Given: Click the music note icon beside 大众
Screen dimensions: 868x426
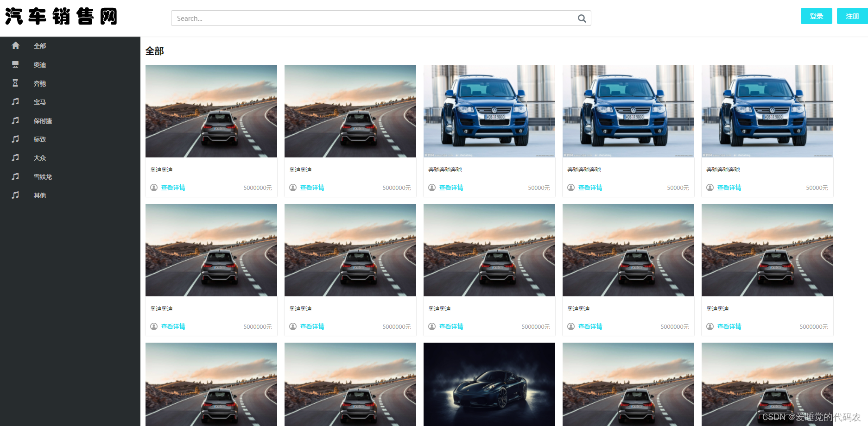Looking at the screenshot, I should [15, 157].
